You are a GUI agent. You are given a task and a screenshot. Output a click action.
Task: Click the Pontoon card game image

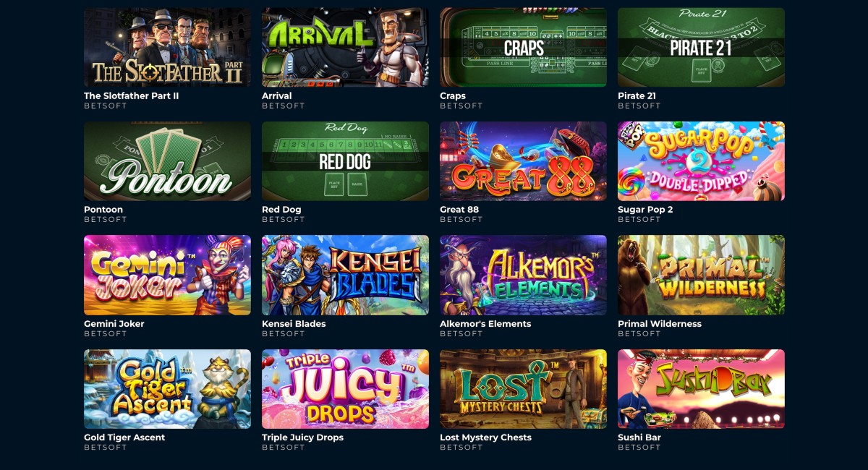167,161
